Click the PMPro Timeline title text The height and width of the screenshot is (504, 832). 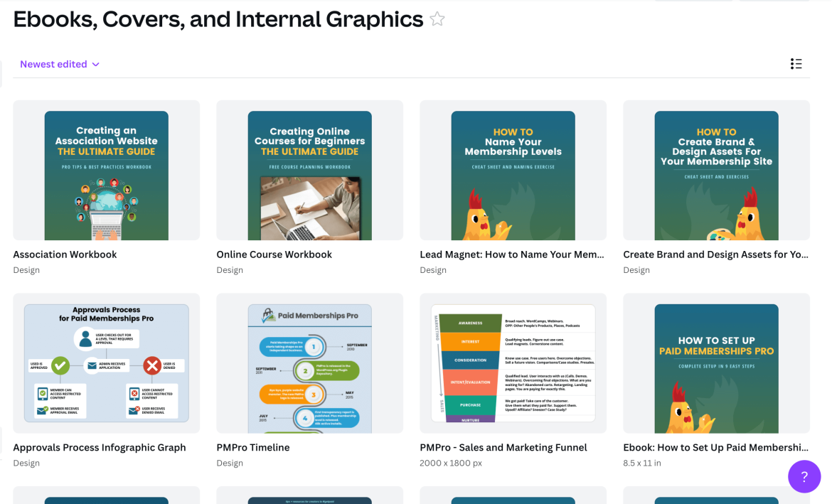pyautogui.click(x=253, y=447)
